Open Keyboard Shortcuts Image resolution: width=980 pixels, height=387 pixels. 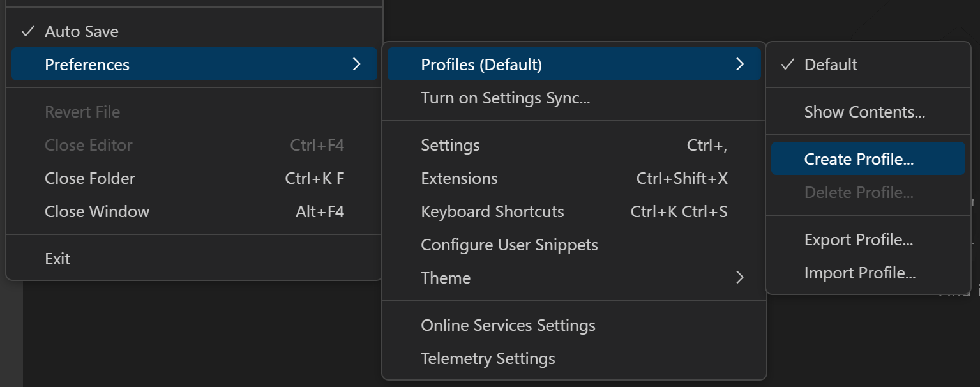(x=492, y=211)
